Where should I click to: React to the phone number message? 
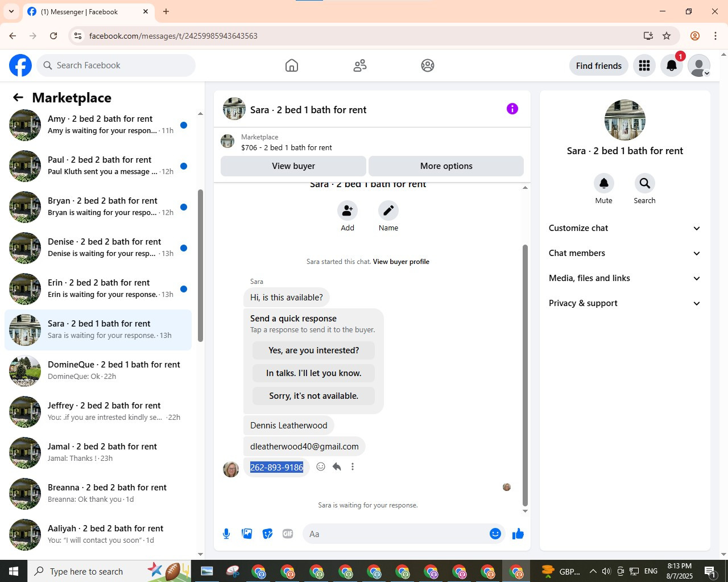321,467
